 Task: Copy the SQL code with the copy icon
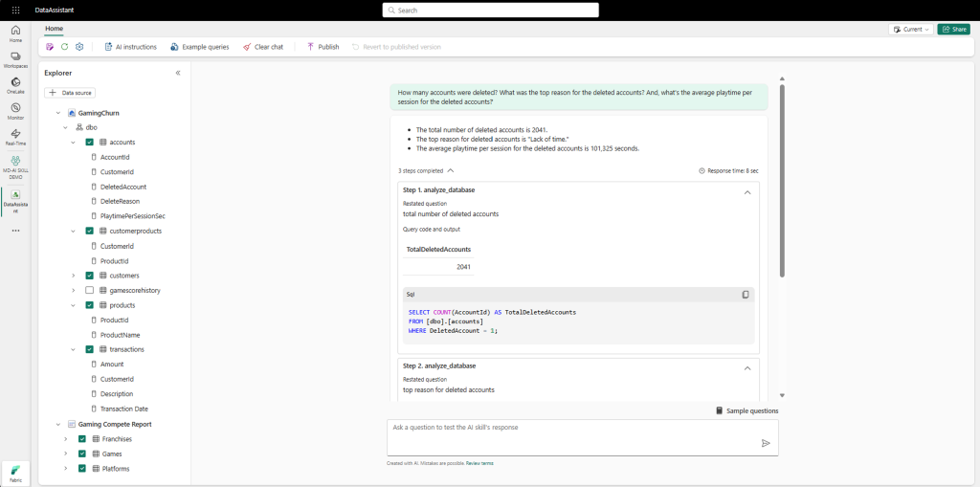click(745, 295)
